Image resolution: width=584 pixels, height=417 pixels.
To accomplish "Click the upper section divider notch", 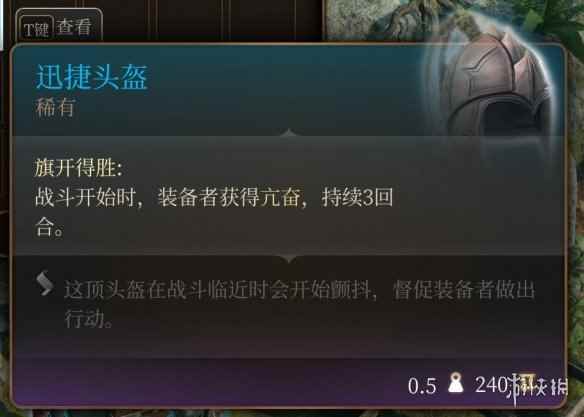I will (289, 133).
